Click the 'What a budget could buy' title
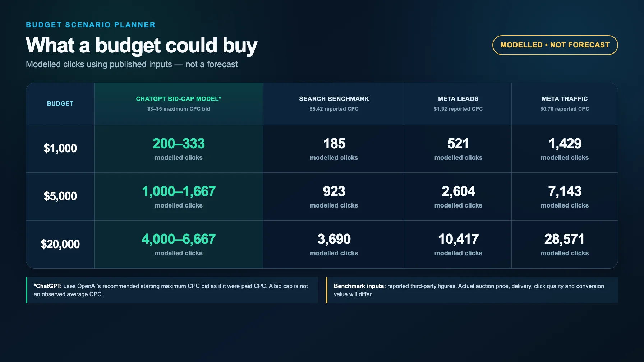Image resolution: width=644 pixels, height=362 pixels. click(142, 46)
